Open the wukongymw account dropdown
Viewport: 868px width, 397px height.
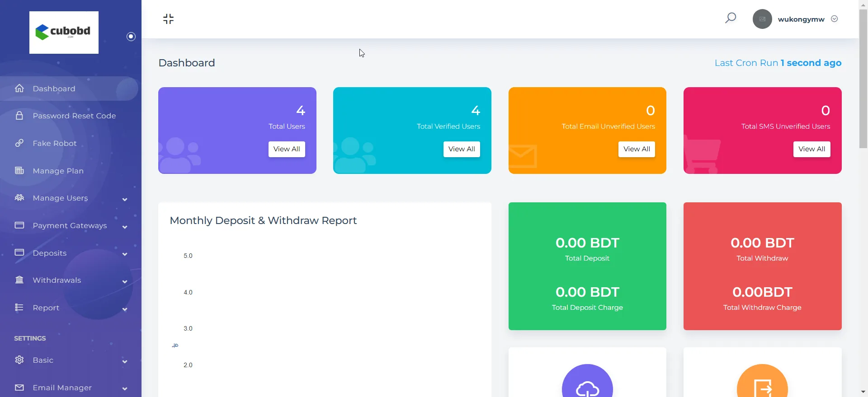tap(835, 19)
